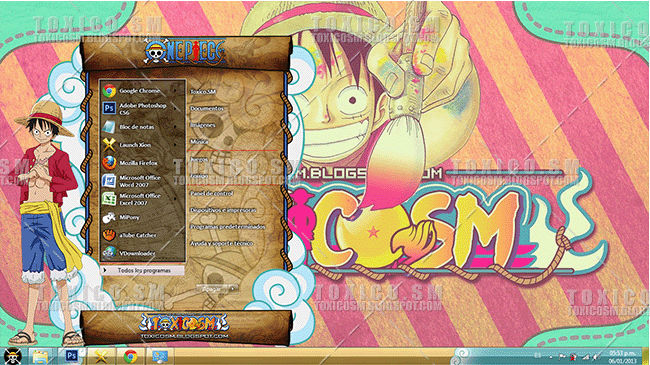Open Panel de control

coord(211,194)
